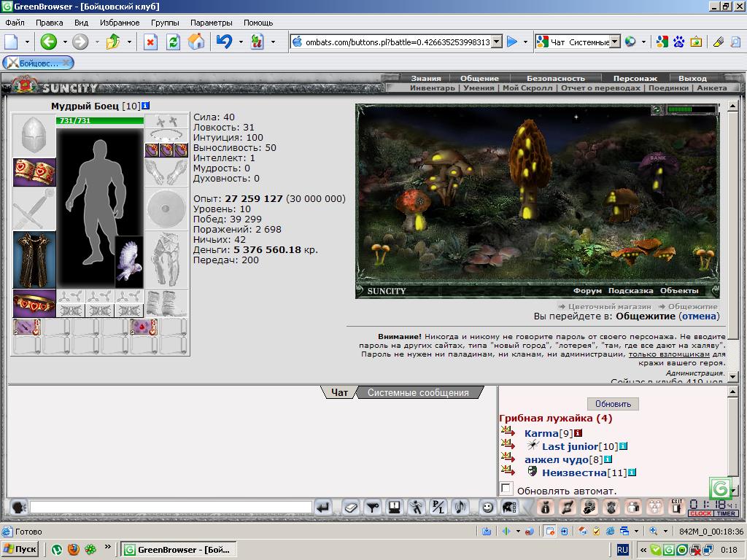The height and width of the screenshot is (560, 747).
Task: Open the Форум link under the scene
Action: (x=587, y=290)
